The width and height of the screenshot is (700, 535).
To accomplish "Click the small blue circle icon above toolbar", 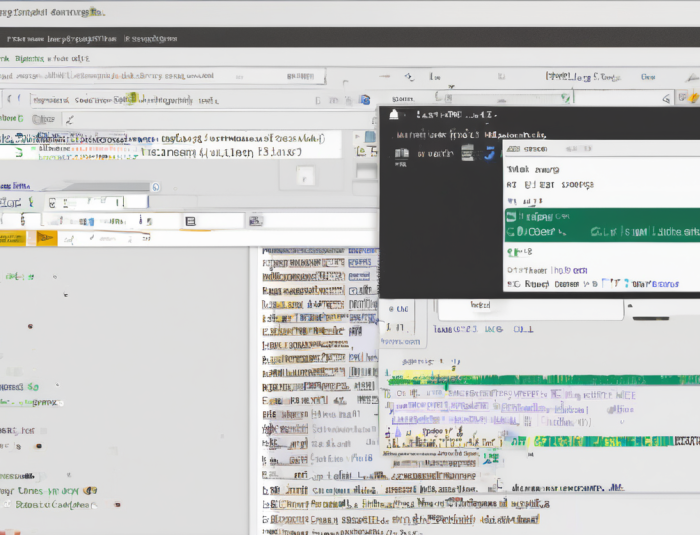I will coord(155,186).
